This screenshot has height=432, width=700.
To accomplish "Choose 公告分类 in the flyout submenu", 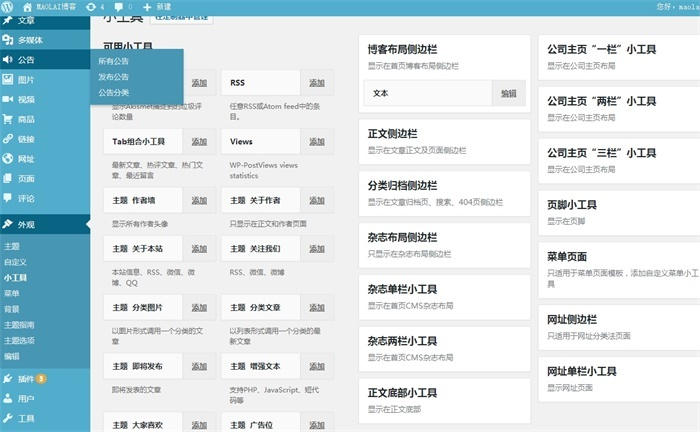I will (x=113, y=91).
